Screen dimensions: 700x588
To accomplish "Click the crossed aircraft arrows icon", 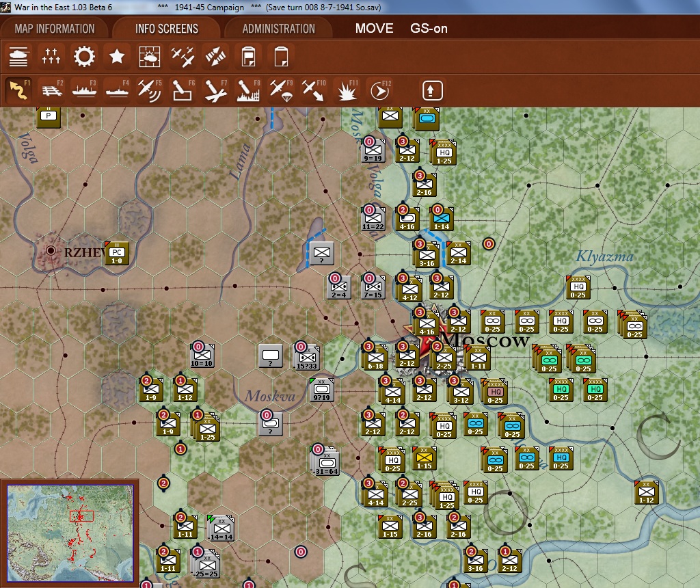I will 215,57.
